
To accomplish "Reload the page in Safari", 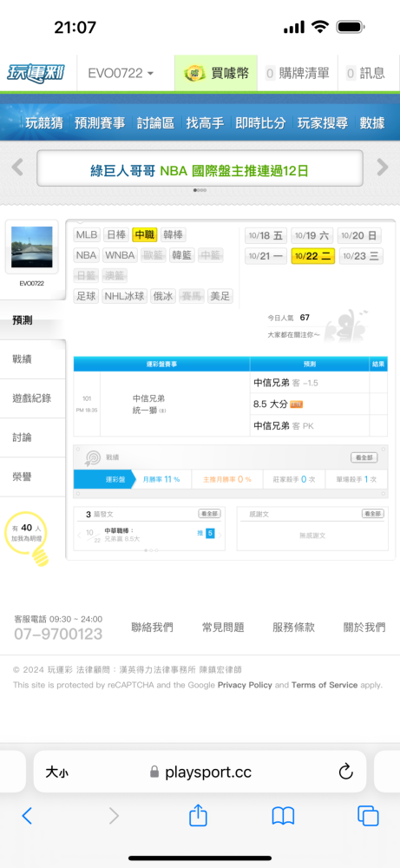I will [x=346, y=771].
